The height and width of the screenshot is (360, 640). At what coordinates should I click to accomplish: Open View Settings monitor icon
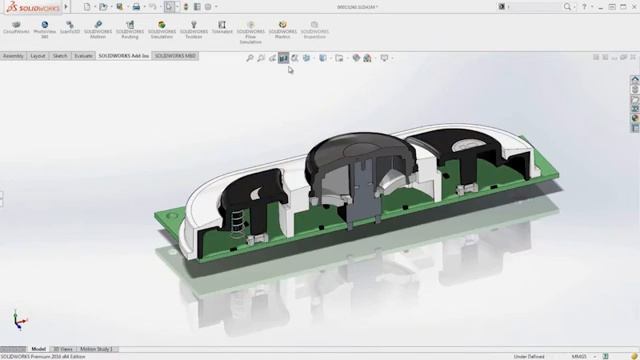tap(384, 58)
